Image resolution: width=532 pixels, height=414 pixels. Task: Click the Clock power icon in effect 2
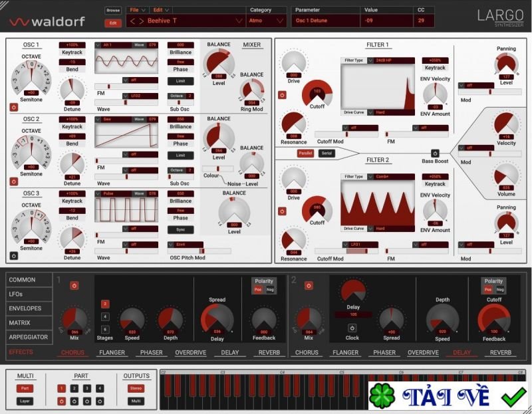[352, 328]
